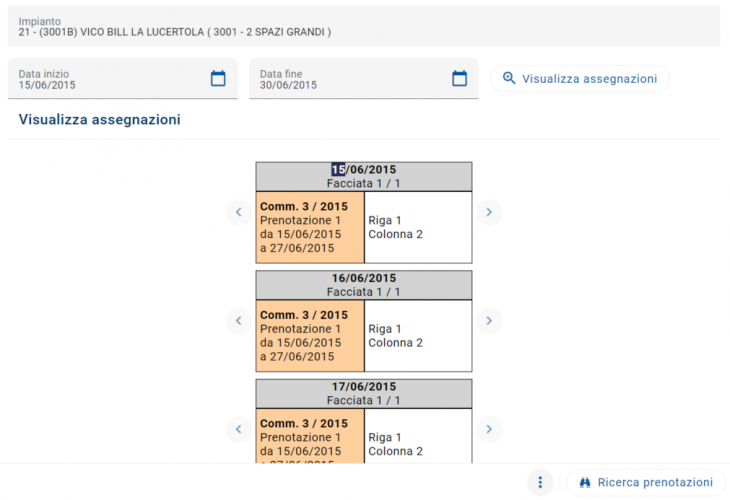The width and height of the screenshot is (730, 500).
Task: Click the binoculars icon for Ricerca prenotazioni
Action: coord(585,482)
